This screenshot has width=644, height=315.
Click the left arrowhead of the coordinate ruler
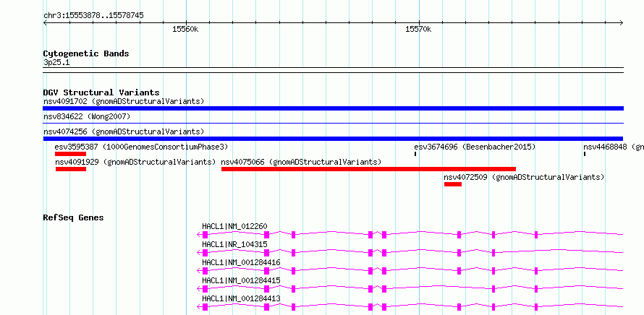45,22
